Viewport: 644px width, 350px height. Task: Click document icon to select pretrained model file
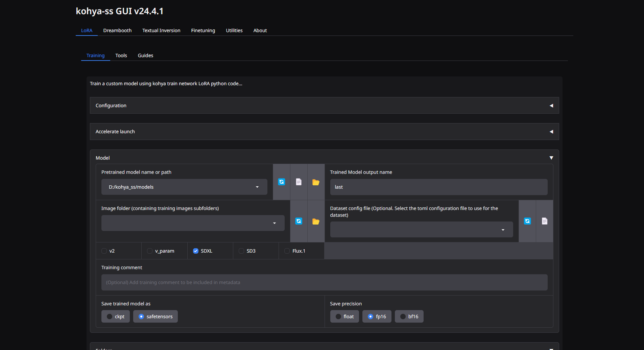(x=299, y=182)
